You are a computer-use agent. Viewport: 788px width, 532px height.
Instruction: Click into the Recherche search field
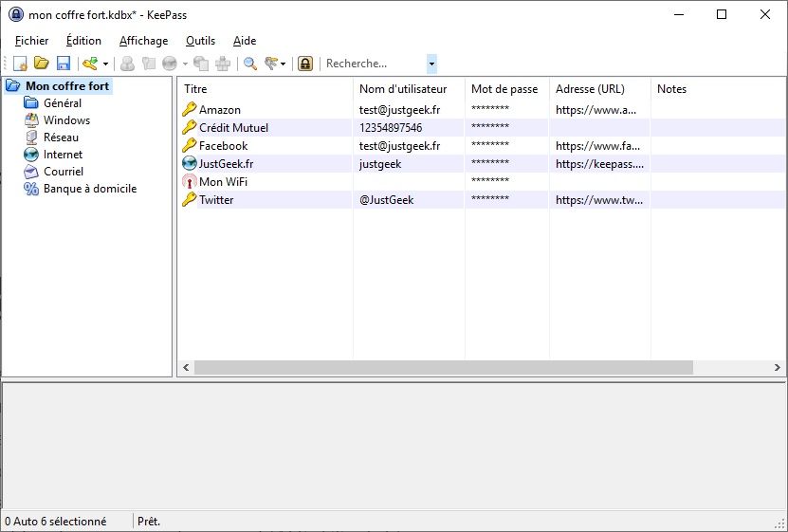[x=375, y=64]
